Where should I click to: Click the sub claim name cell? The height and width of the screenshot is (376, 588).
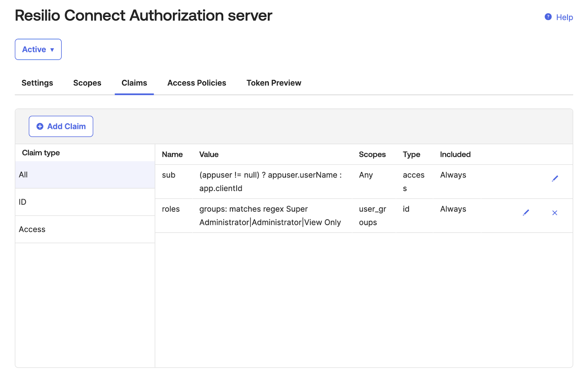point(169,175)
